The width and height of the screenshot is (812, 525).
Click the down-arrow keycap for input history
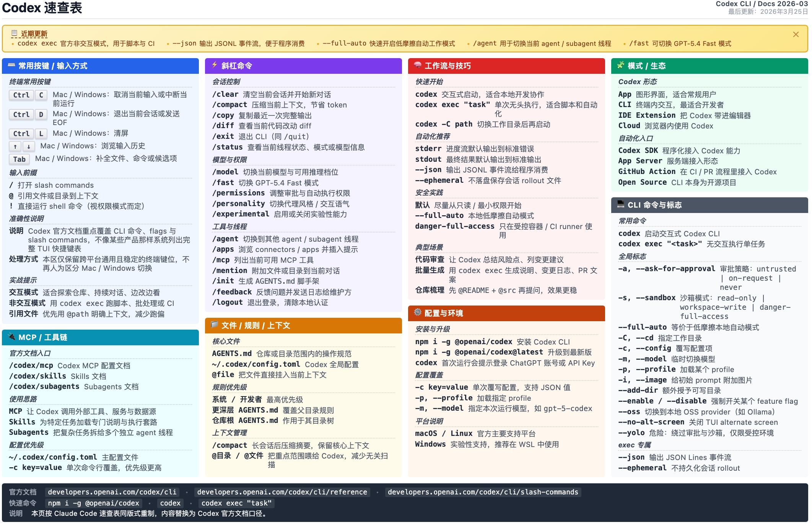[28, 146]
